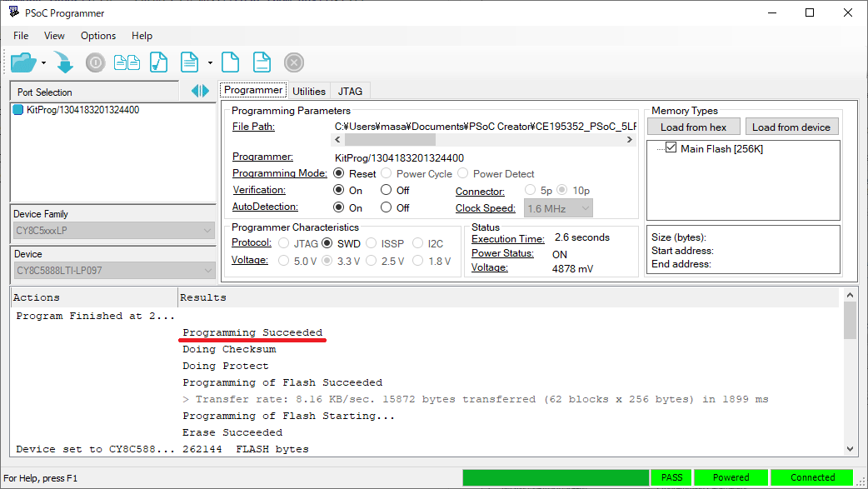Viewport: 868px width, 489px height.
Task: Click the Program download arrow icon
Action: 64,62
